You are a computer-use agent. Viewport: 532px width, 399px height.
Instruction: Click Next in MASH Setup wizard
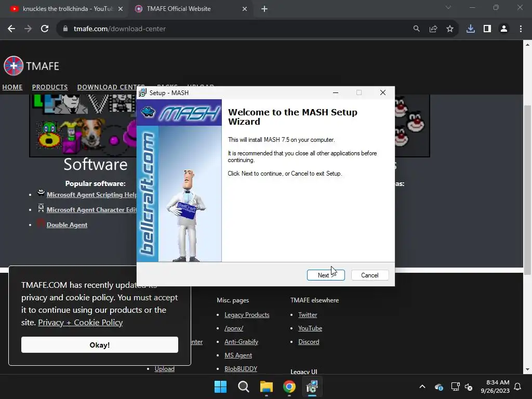(326, 275)
